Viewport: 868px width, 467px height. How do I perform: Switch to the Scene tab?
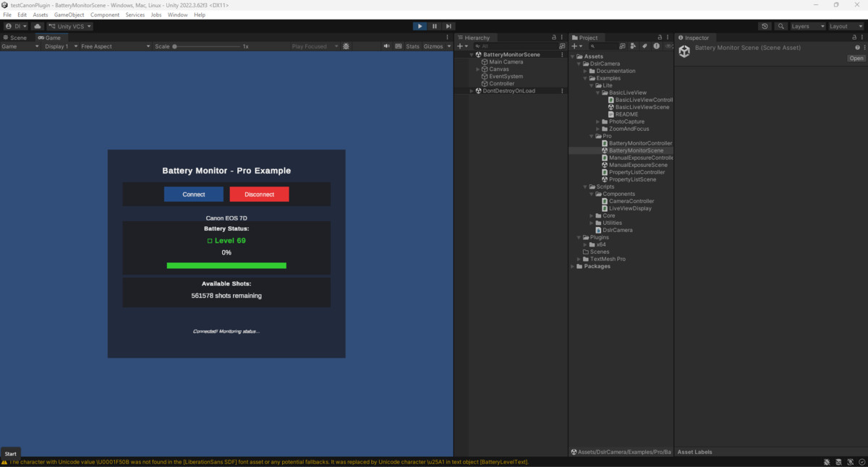coord(15,38)
